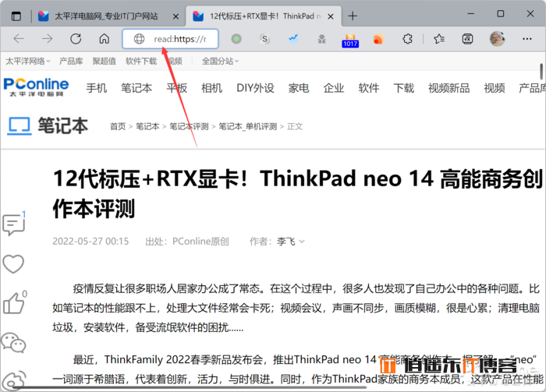The height and width of the screenshot is (392, 546).
Task: Click the article headline text
Action: click(298, 193)
